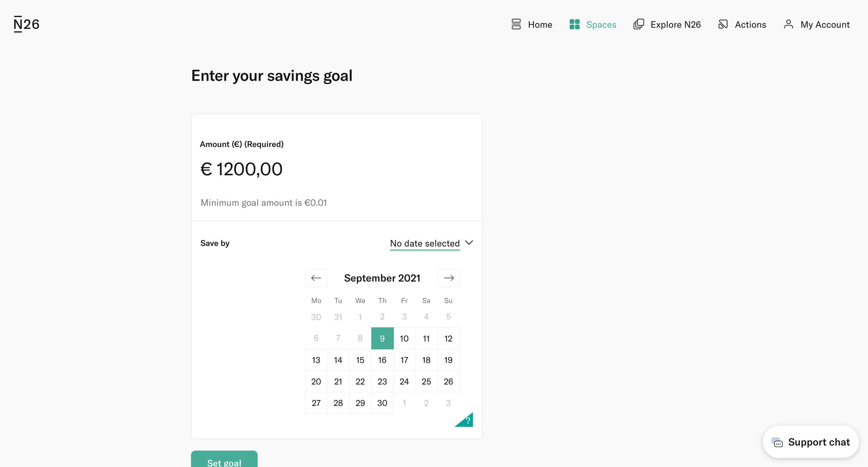Select September 16 from the calendar
This screenshot has height=467, width=868.
(382, 360)
